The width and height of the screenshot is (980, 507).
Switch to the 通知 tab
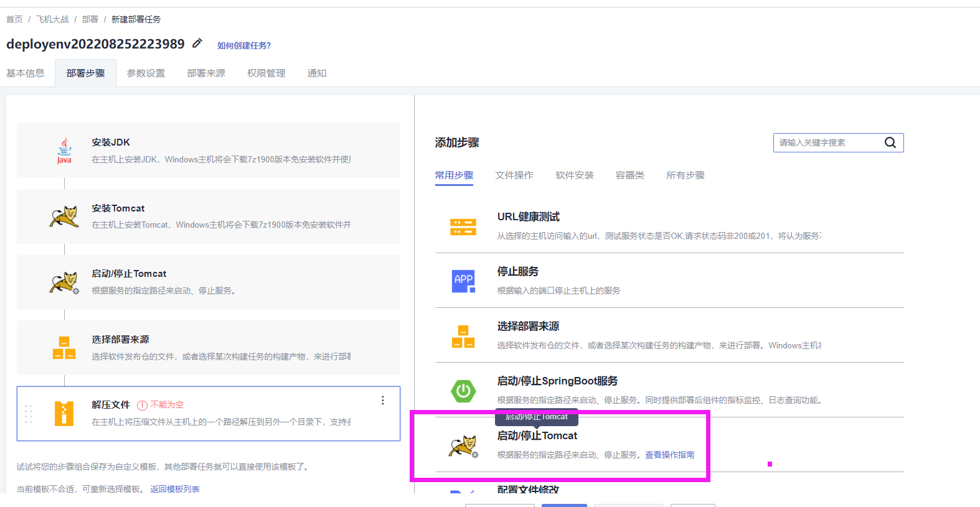(317, 73)
